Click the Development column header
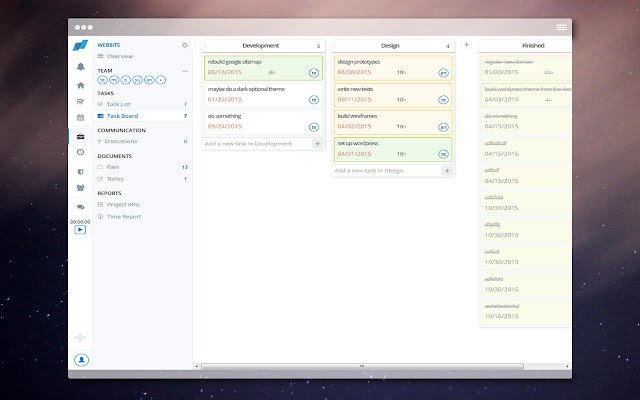The height and width of the screenshot is (400, 640). pos(263,46)
